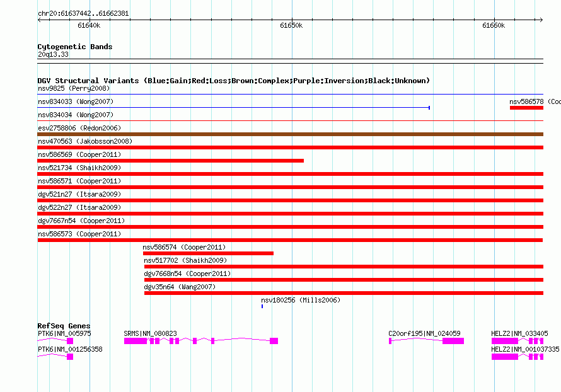Click the red nsv586569 loss bar
Viewport: 561px width, 392px height.
(x=171, y=161)
